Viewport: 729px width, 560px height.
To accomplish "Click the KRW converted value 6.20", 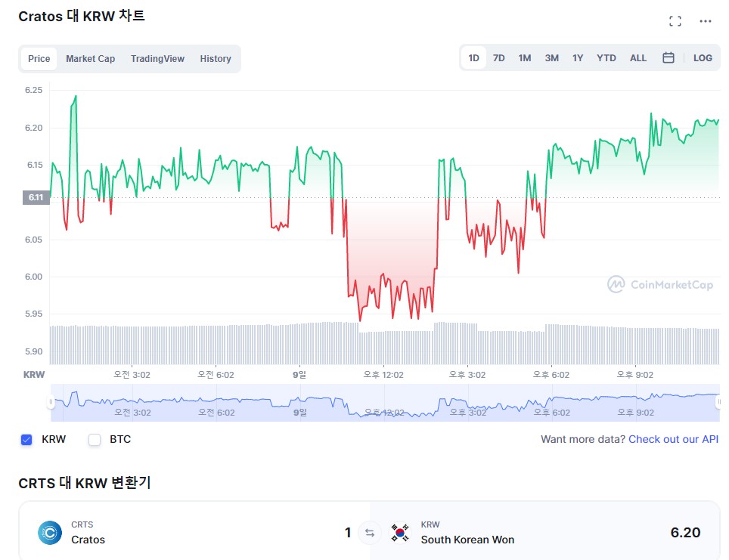I will point(685,533).
